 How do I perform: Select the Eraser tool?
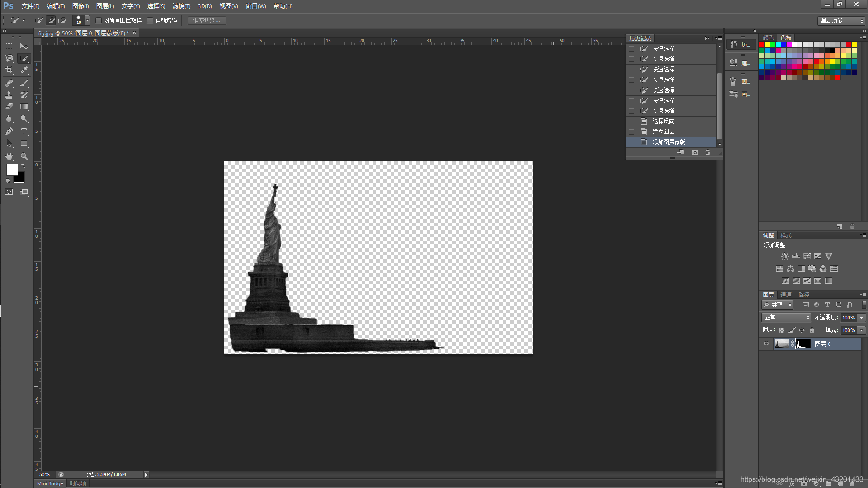pos(9,107)
